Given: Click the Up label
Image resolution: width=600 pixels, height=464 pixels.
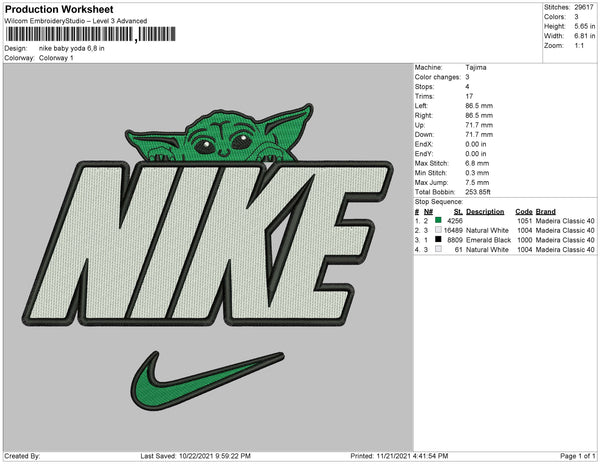Looking at the screenshot, I should click(x=419, y=125).
